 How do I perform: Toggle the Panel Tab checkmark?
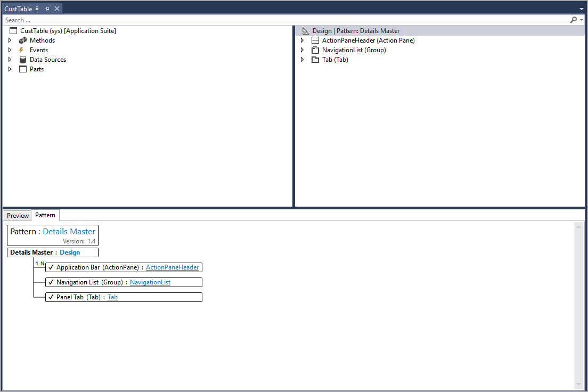(51, 297)
